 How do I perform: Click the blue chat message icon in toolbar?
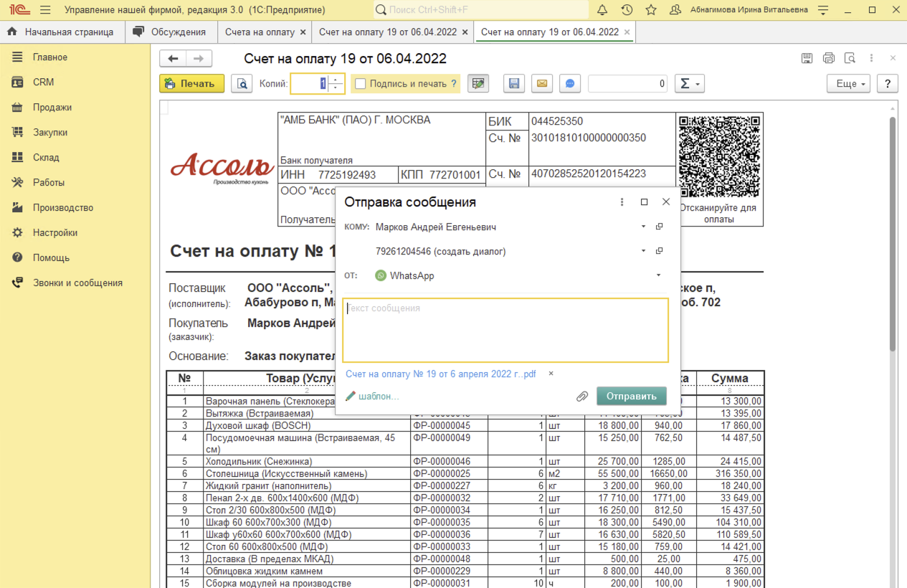point(570,84)
